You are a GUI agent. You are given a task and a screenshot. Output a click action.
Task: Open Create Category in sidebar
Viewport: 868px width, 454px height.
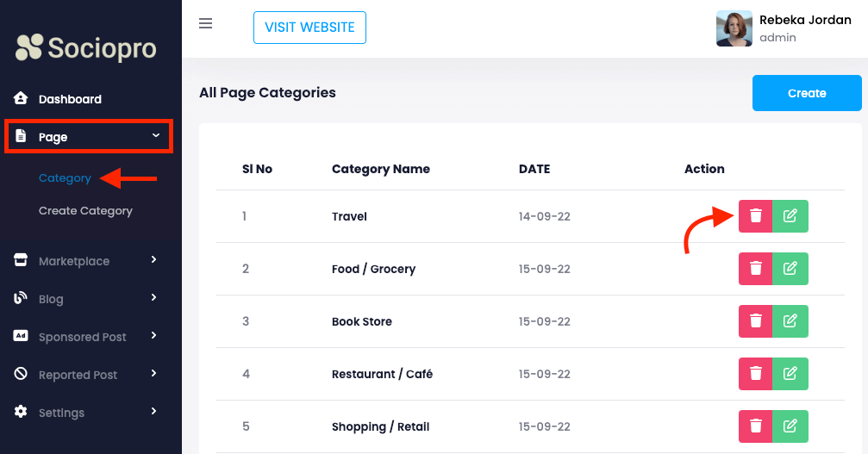coord(85,211)
